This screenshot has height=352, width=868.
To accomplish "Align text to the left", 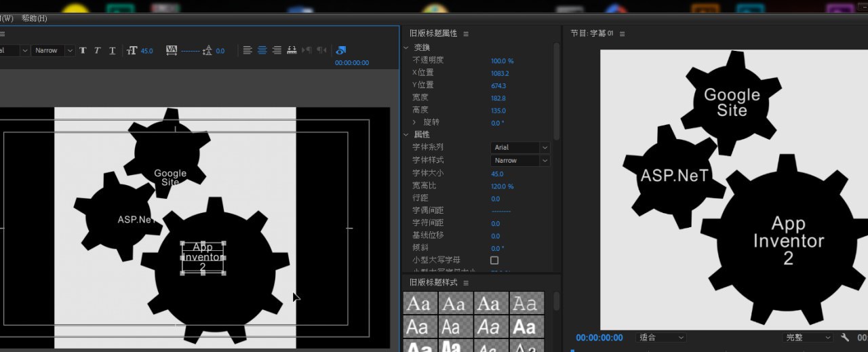I will [247, 51].
